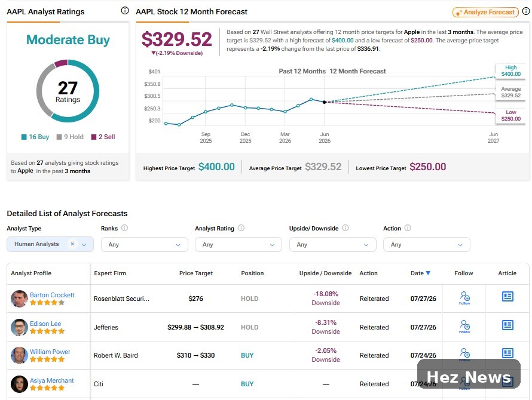Click the Price Target column header

tap(196, 273)
